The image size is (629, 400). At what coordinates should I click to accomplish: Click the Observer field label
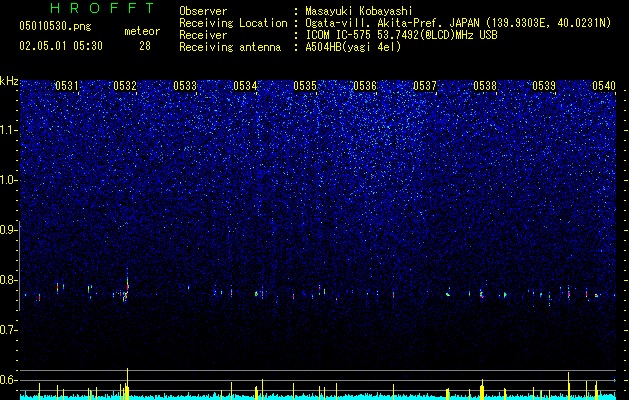click(x=203, y=11)
